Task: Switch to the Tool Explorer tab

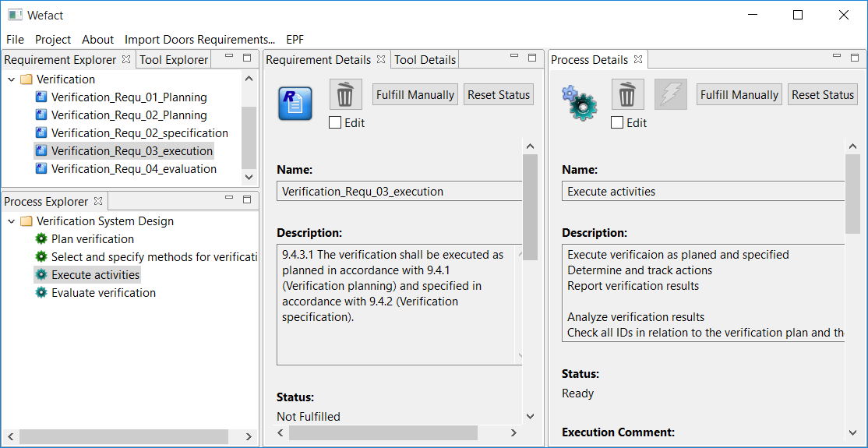Action: (173, 60)
